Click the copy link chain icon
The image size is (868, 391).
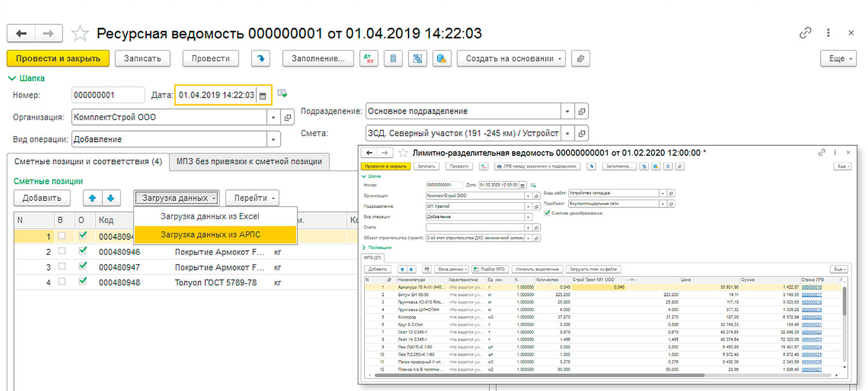[805, 33]
